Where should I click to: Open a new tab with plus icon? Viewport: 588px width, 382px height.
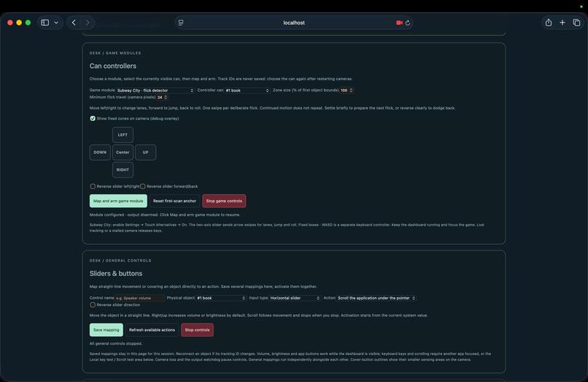(562, 23)
